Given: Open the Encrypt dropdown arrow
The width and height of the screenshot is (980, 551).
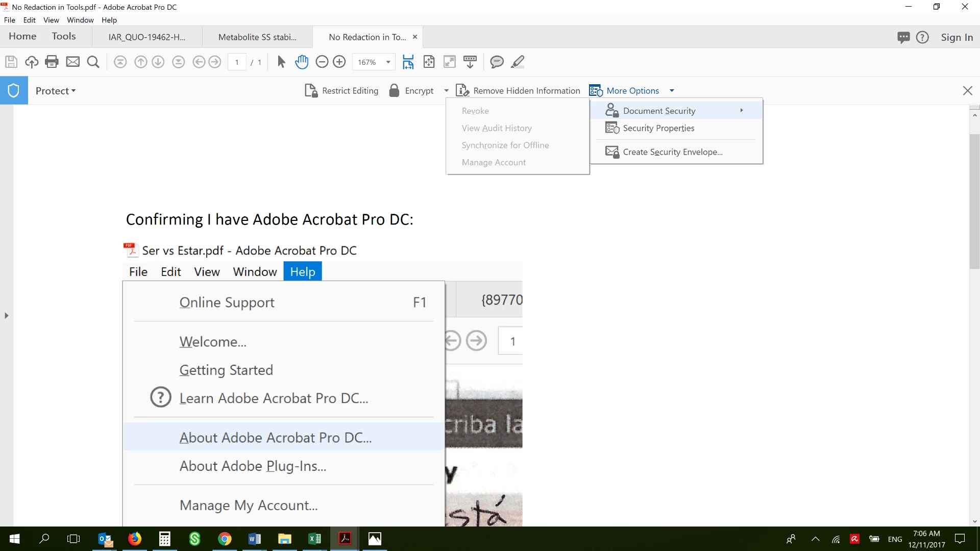Looking at the screenshot, I should (x=447, y=91).
